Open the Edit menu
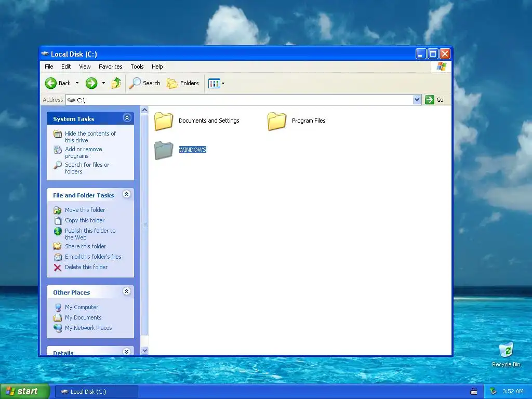532x399 pixels. tap(66, 66)
